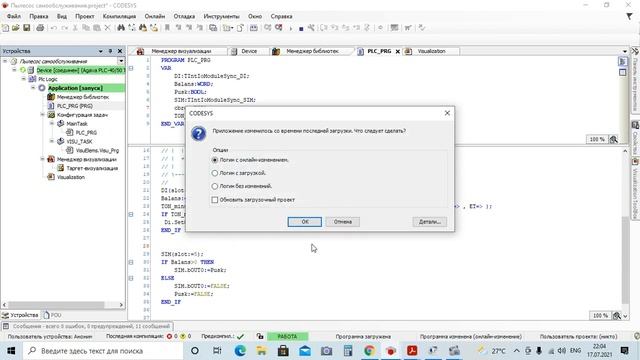Viewport: 640px width, 360px height.
Task: Open the editor tabs overflow dropdown arrow
Action: [625, 51]
